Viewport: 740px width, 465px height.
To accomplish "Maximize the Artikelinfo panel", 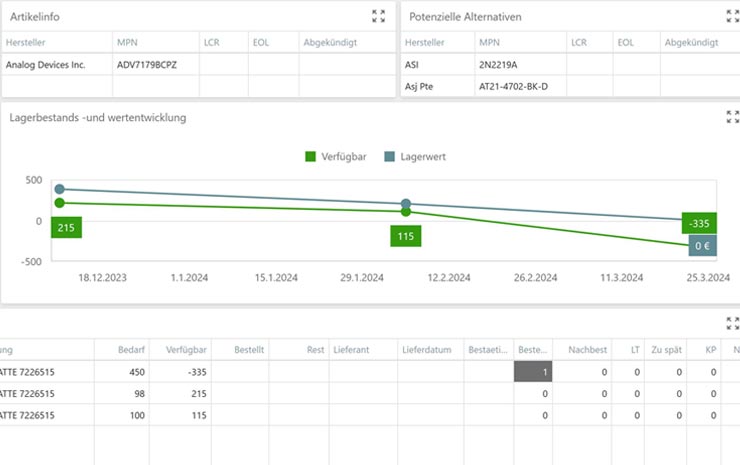I will [378, 16].
